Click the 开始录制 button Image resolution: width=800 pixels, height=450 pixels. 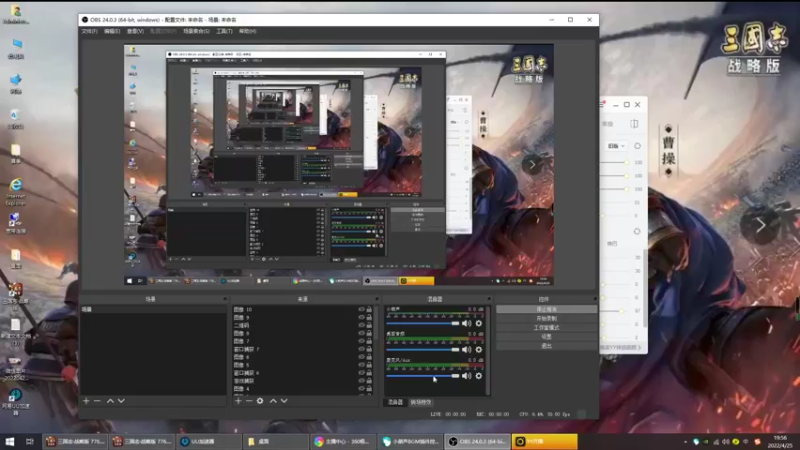[x=546, y=319]
